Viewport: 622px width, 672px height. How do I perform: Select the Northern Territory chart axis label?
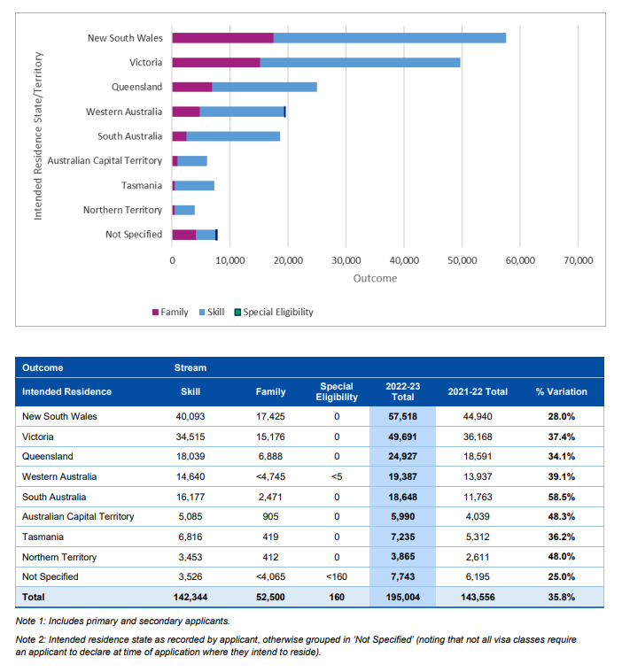(x=122, y=210)
